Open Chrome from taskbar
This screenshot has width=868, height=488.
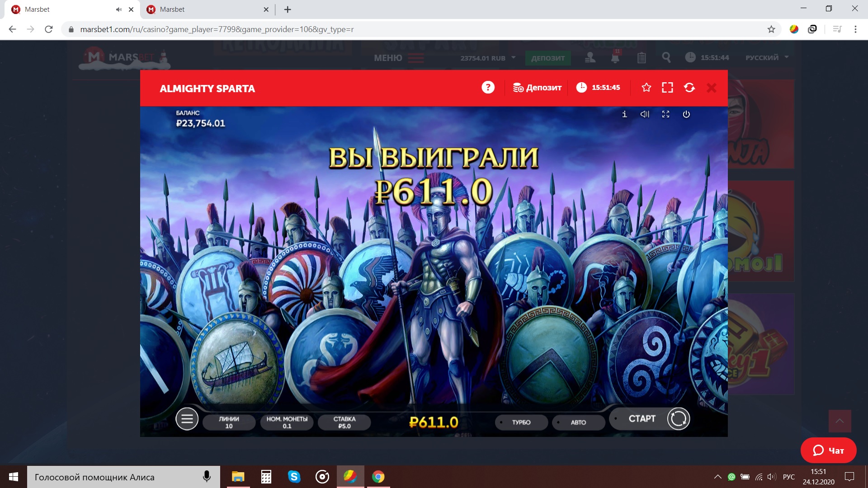pos(378,477)
